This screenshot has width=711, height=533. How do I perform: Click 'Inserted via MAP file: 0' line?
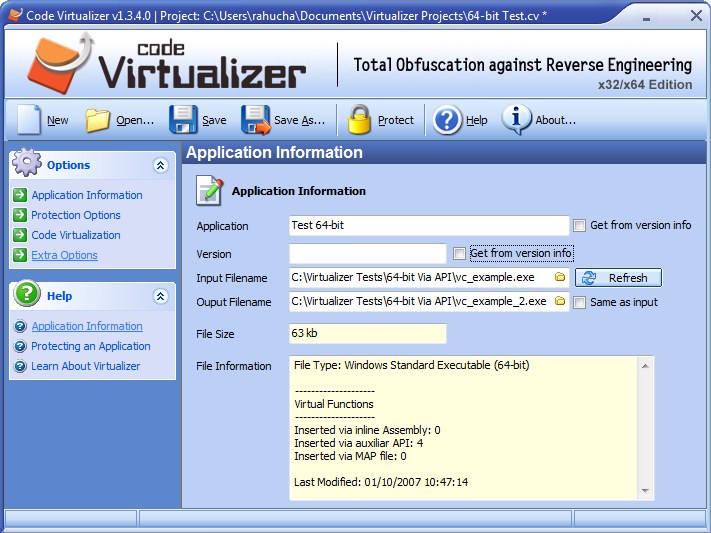[350, 456]
